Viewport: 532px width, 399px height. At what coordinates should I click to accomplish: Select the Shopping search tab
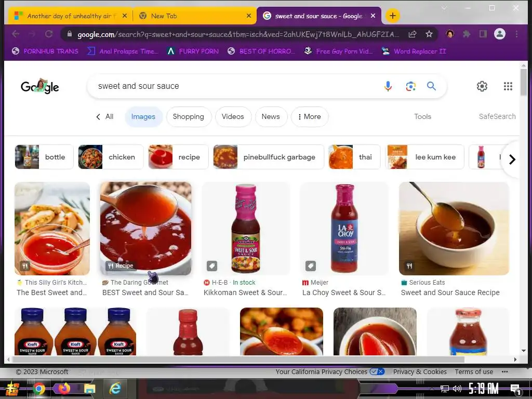click(x=188, y=117)
